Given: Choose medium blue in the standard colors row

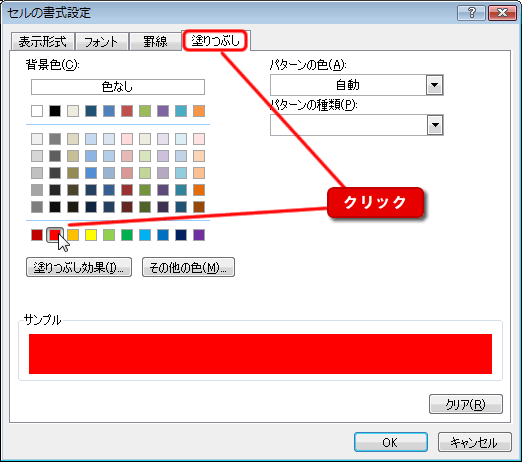Looking at the screenshot, I should click(163, 235).
